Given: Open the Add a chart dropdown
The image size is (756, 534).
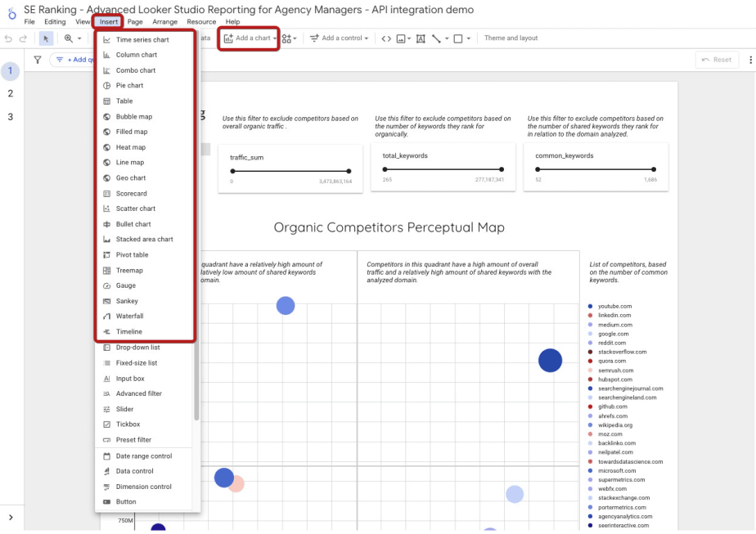Looking at the screenshot, I should point(248,38).
